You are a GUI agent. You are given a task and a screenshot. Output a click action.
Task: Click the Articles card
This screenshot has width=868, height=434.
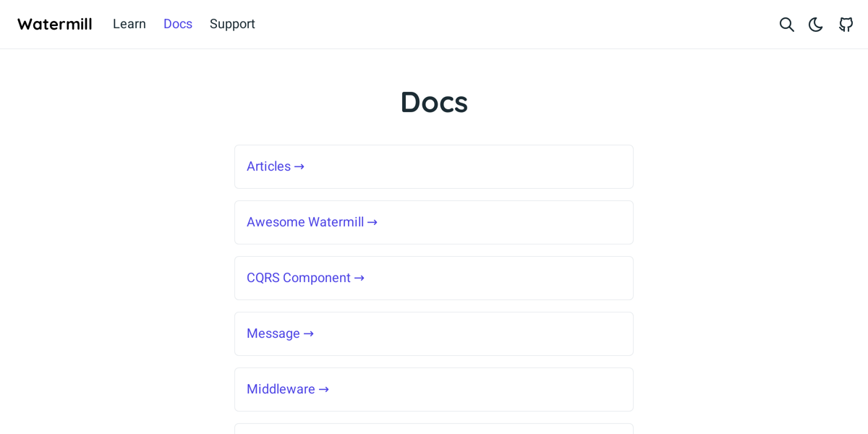(434, 166)
